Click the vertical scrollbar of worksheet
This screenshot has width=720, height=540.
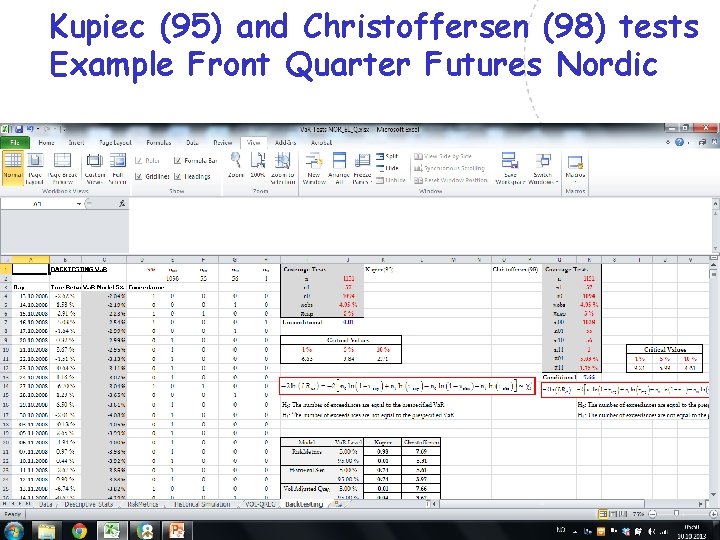[x=714, y=381]
